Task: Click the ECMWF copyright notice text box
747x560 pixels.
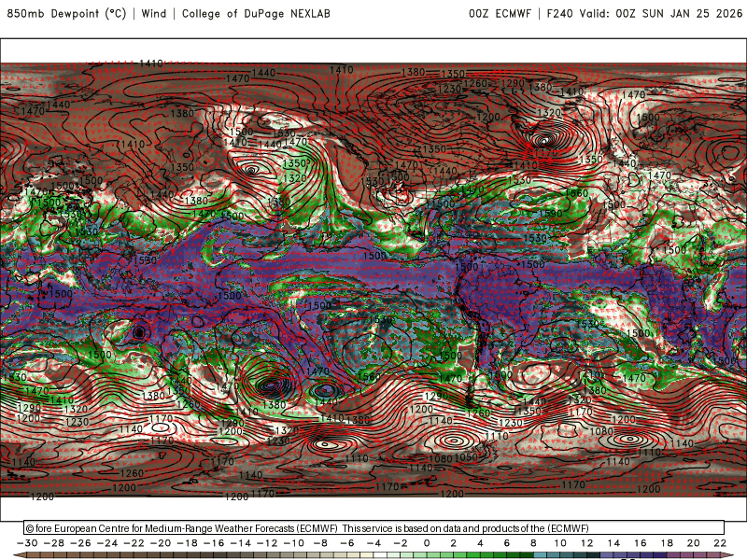Action: [374, 527]
